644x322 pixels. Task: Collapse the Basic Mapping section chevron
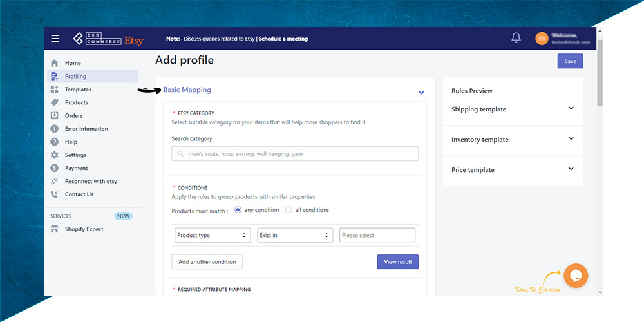click(x=421, y=92)
